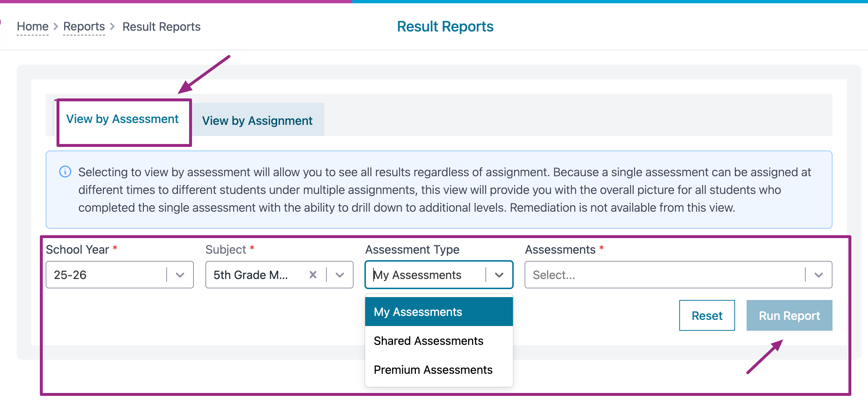
Task: Clear the Subject selection with X icon
Action: point(313,275)
